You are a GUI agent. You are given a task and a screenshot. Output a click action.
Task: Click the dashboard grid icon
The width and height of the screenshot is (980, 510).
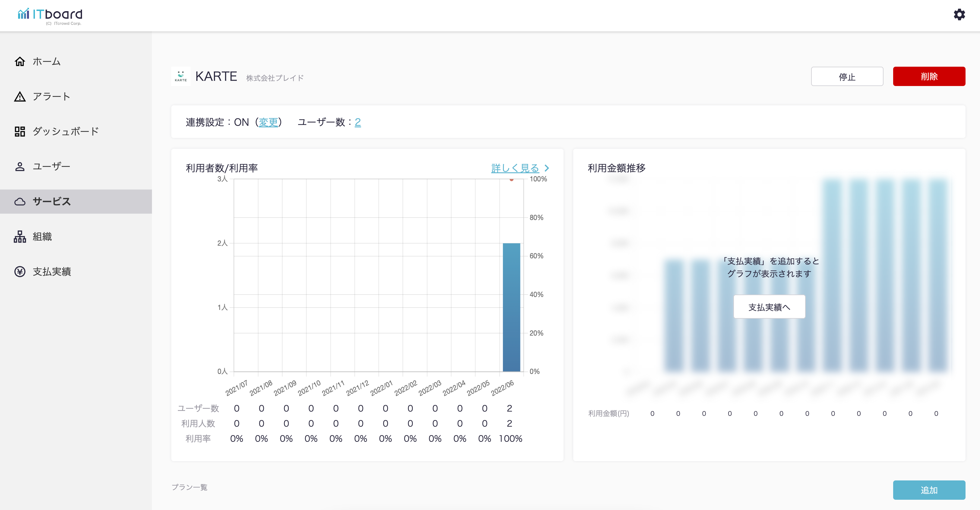click(x=20, y=132)
